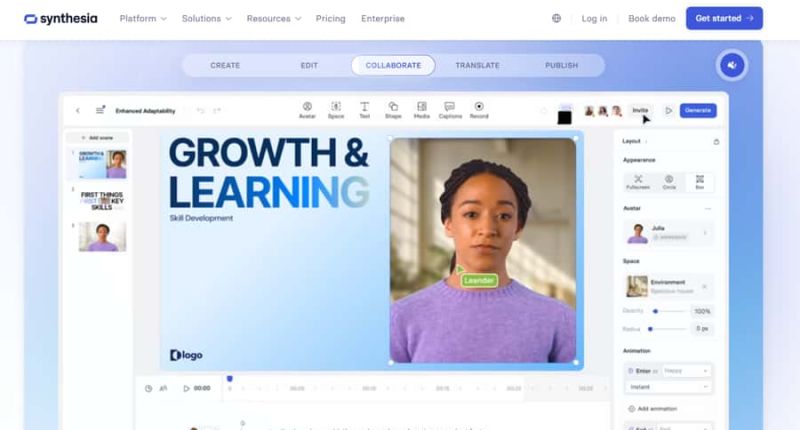This screenshot has width=800, height=430.
Task: Choose the Box appearance option
Action: click(x=699, y=181)
